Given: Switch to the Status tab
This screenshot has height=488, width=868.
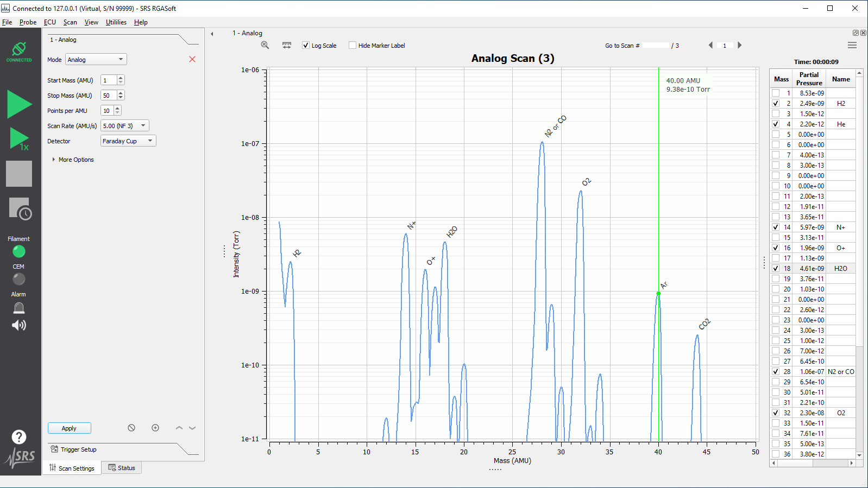Looking at the screenshot, I should point(122,468).
